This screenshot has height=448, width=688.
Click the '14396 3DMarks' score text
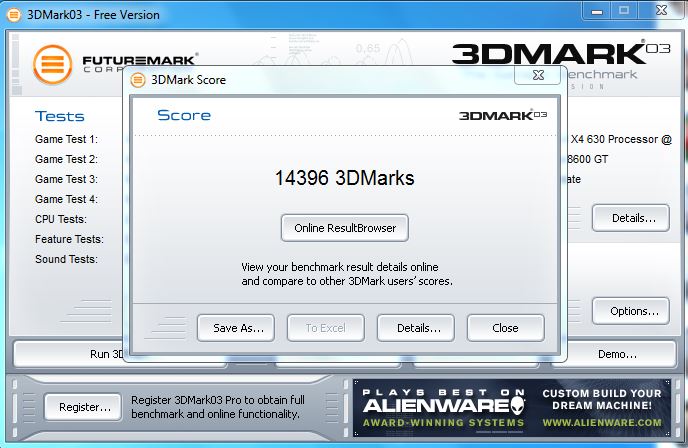(344, 178)
